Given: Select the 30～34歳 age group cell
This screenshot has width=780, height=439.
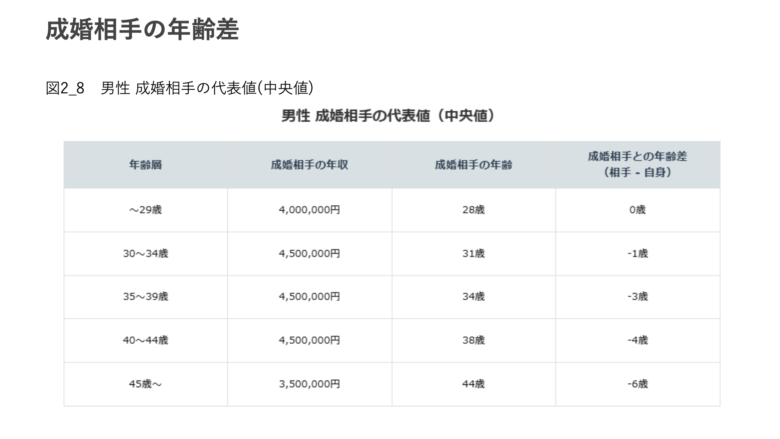Looking at the screenshot, I should tap(146, 254).
